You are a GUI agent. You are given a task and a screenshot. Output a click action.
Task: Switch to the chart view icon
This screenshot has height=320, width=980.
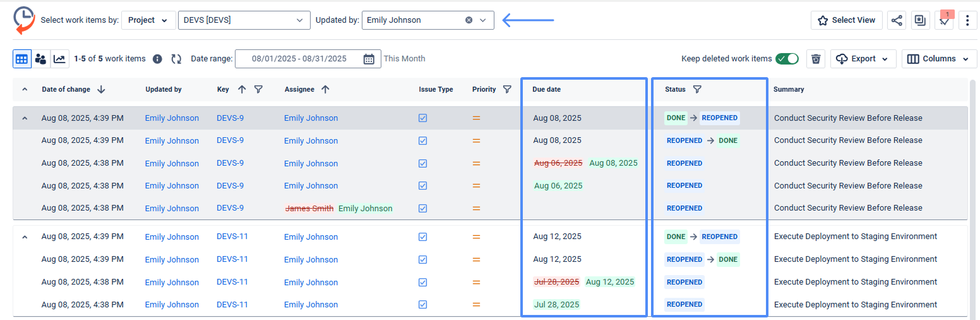point(59,59)
